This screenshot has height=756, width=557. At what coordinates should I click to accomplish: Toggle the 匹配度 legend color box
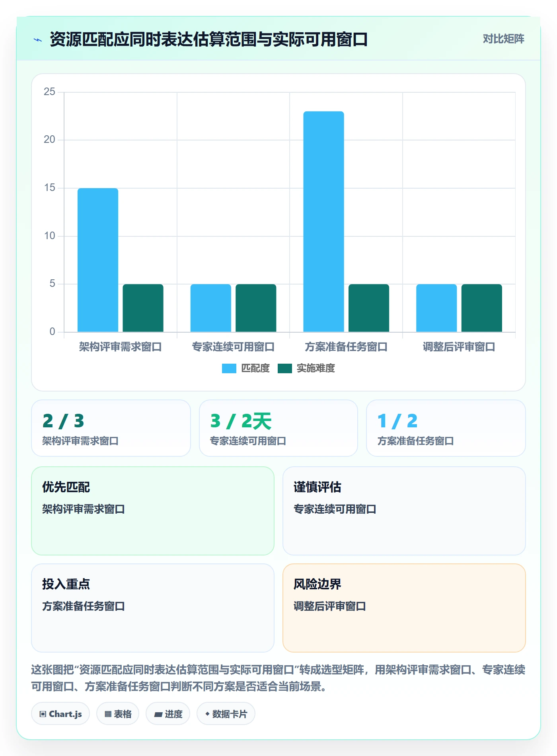pyautogui.click(x=229, y=368)
